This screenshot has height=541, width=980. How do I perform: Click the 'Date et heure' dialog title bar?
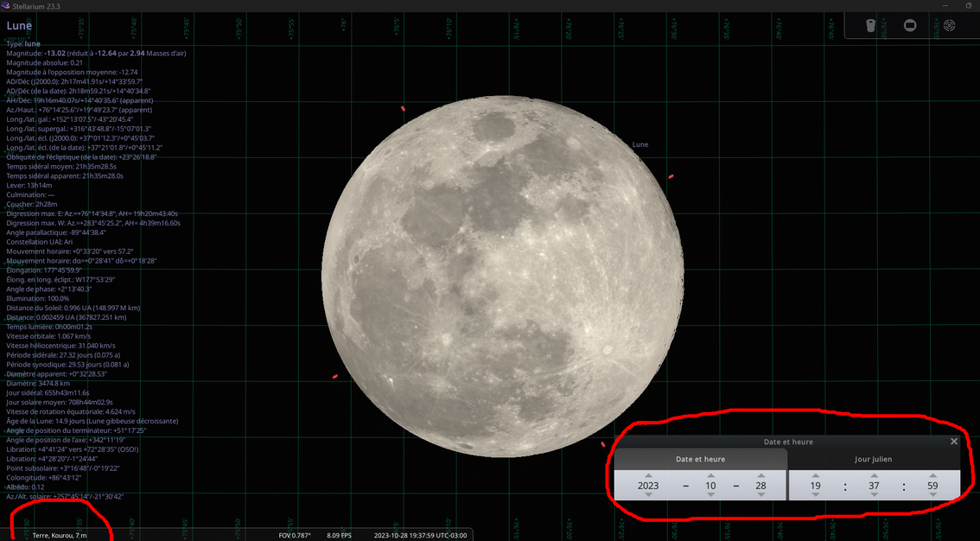[x=787, y=442]
